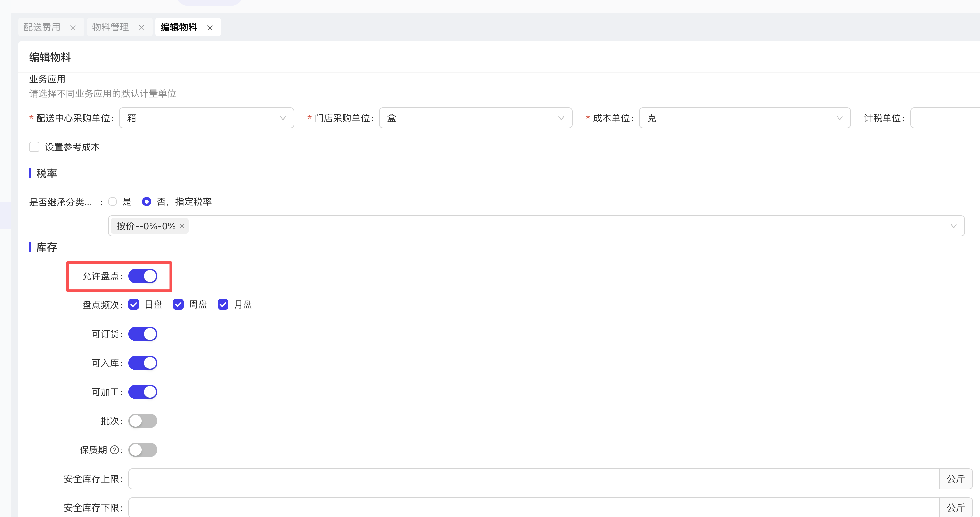
Task: Toggle off 允许盘点 switch
Action: click(x=143, y=276)
